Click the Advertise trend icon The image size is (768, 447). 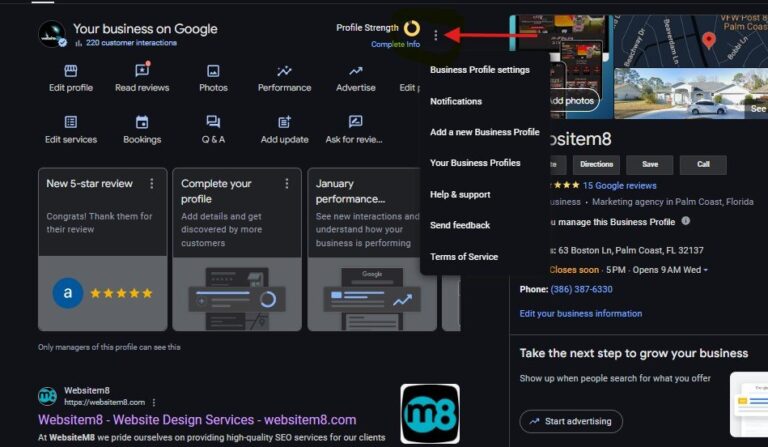point(356,71)
